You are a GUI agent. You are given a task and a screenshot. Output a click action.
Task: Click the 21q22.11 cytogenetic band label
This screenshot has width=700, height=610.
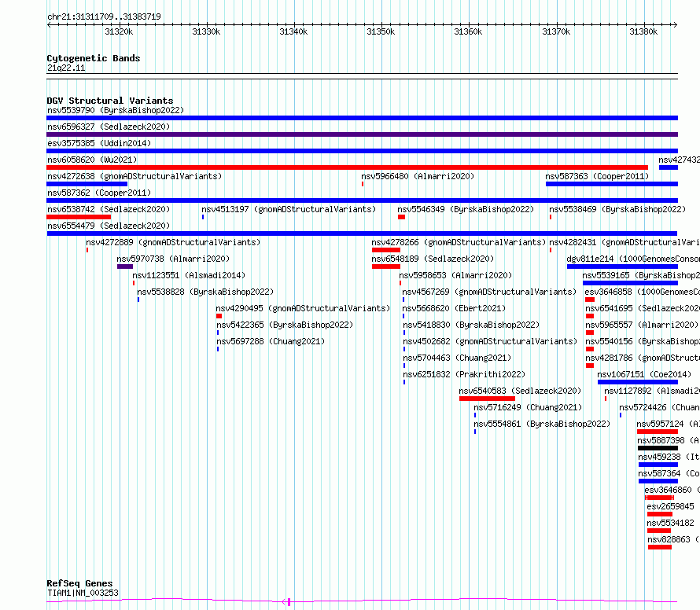(66, 68)
